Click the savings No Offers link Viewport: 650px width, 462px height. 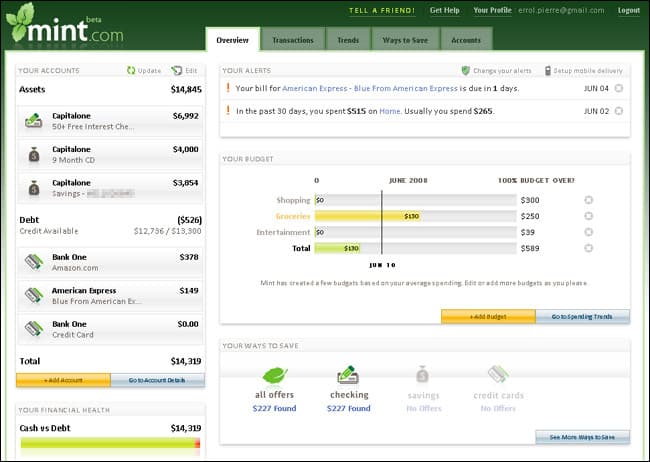click(x=424, y=408)
